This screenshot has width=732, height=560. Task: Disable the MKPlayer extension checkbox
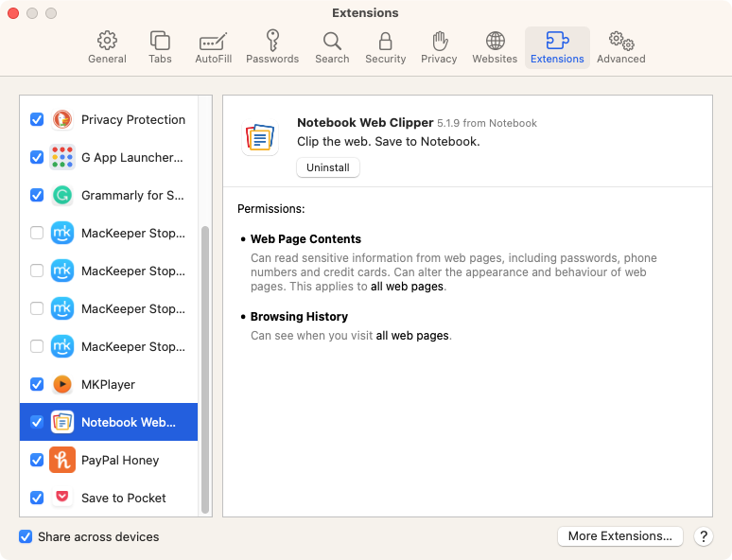tap(37, 384)
